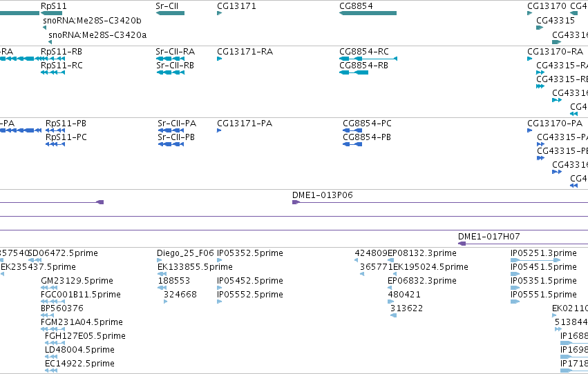Viewport: 588px width, 374px height.
Task: Select EST EP08132.3prime
Action: pyautogui.click(x=422, y=253)
